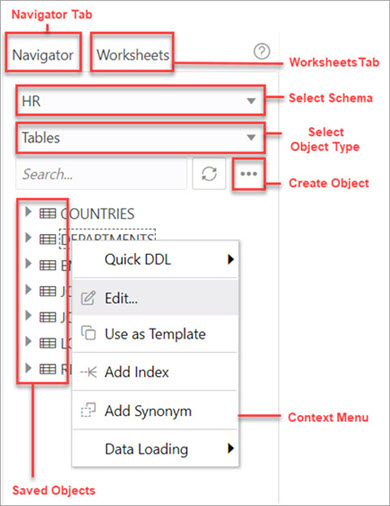Choose Use as Template from context menu
The image size is (390, 506).
click(155, 334)
